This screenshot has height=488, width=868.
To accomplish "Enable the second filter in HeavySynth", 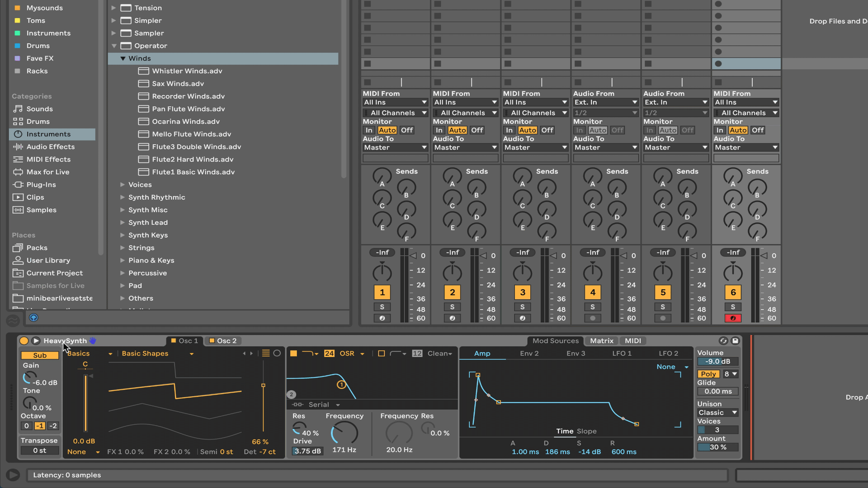I will pyautogui.click(x=381, y=353).
